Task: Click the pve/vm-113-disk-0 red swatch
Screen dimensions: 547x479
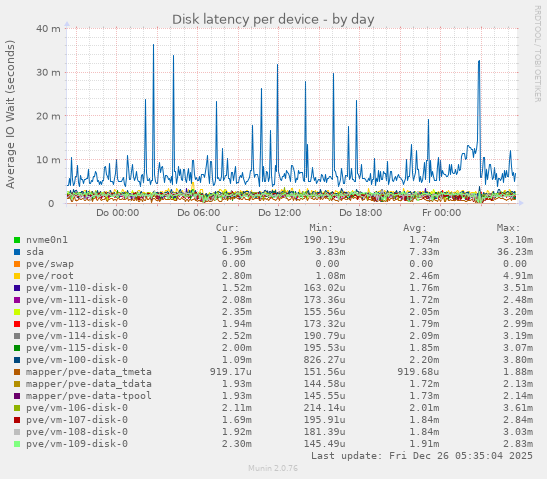Action: [x=17, y=324]
